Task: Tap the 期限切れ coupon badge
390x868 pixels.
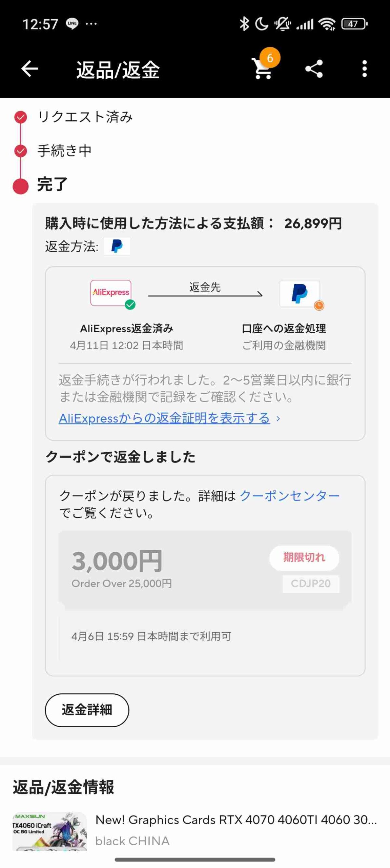Action: coord(304,557)
